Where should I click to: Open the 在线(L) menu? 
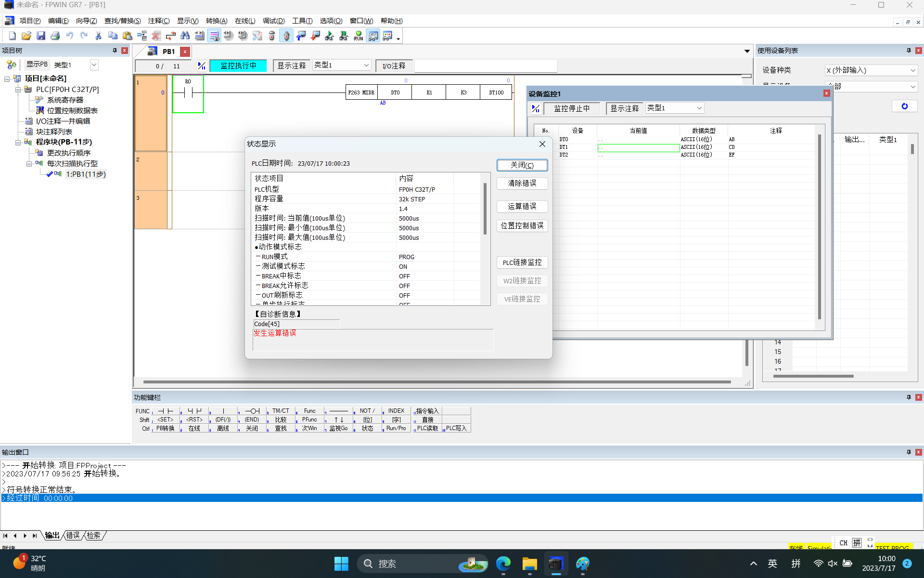244,21
